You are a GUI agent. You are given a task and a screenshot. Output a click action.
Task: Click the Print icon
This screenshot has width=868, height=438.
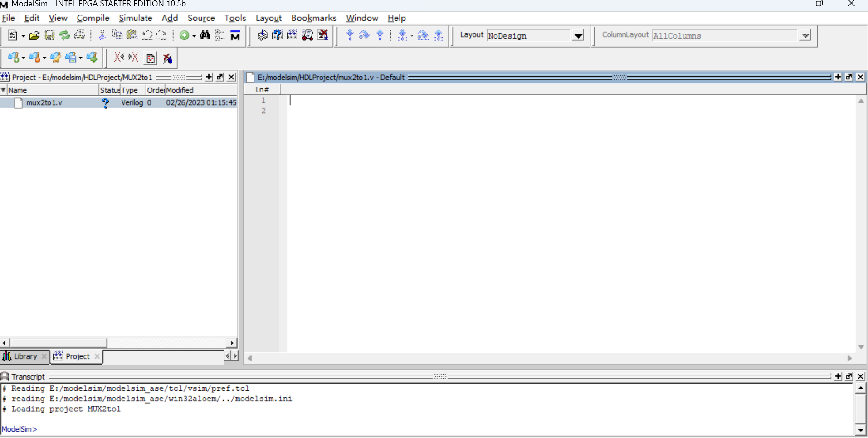point(80,35)
